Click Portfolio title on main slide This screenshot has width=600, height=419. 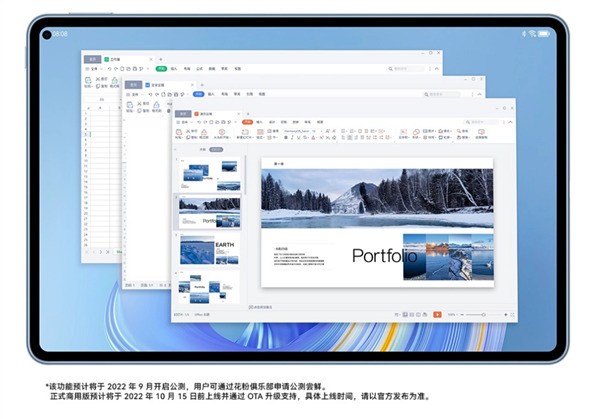[x=385, y=256]
